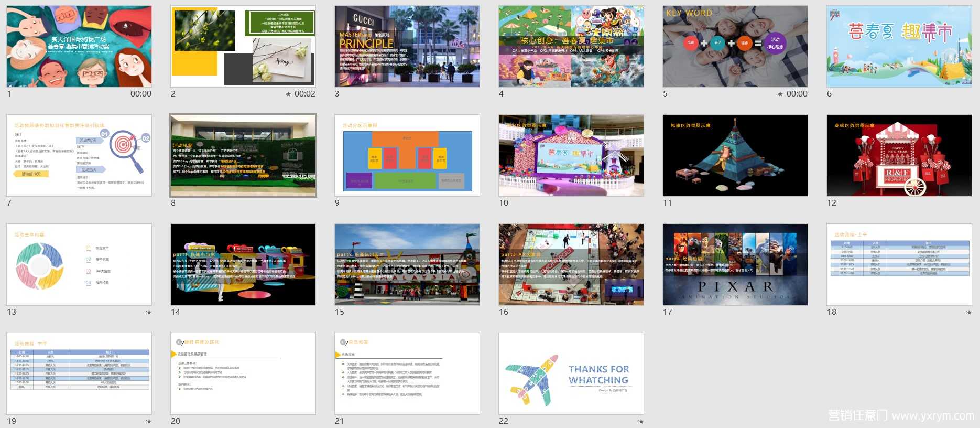This screenshot has width=980, height=428.
Task: Click the slide number "11" label
Action: click(x=667, y=203)
